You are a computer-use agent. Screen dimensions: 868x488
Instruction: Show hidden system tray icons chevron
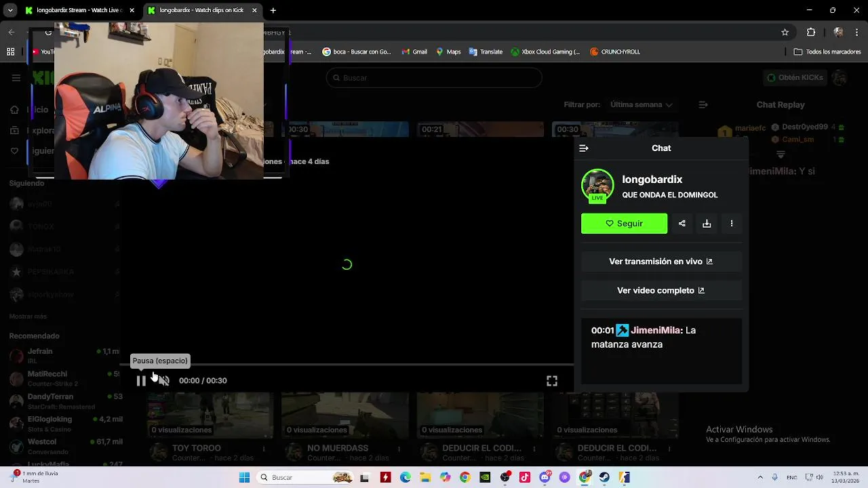[760, 478]
